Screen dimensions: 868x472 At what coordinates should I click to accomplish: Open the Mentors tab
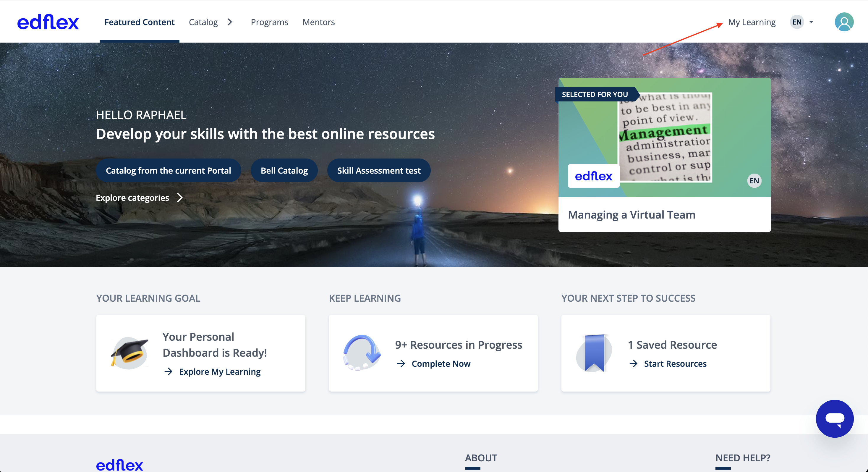[x=318, y=22]
